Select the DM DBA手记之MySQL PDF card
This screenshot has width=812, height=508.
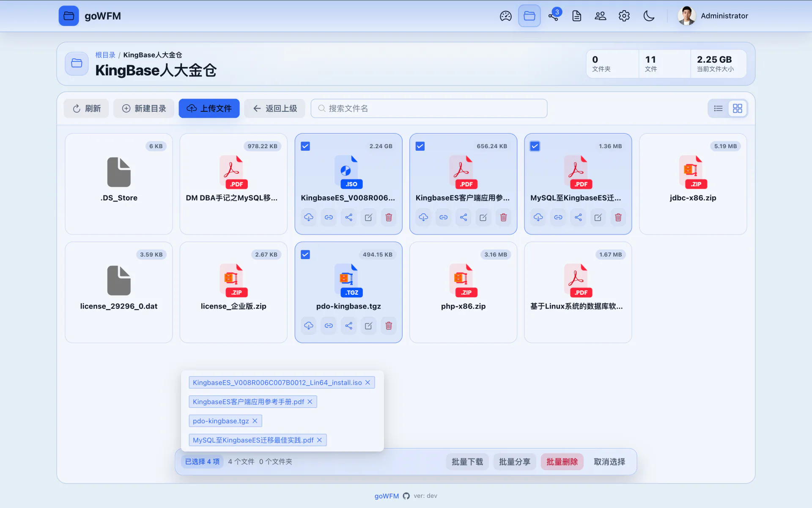(x=233, y=184)
